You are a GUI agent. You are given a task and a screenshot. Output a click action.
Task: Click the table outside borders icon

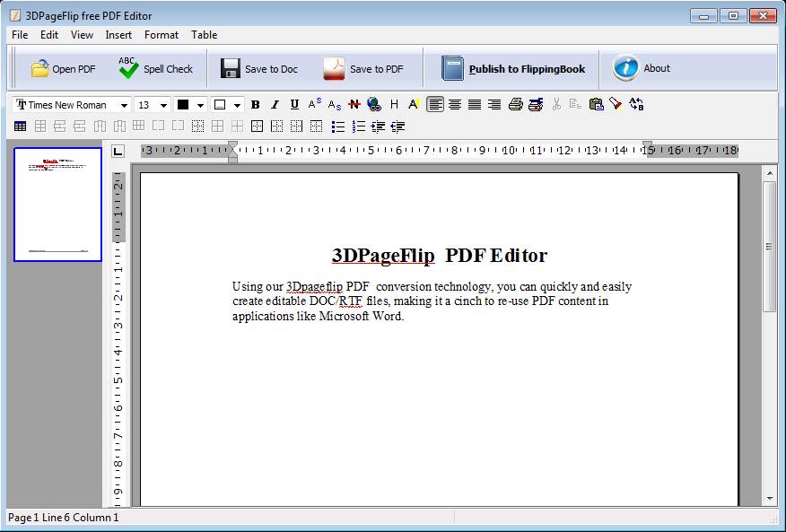257,126
